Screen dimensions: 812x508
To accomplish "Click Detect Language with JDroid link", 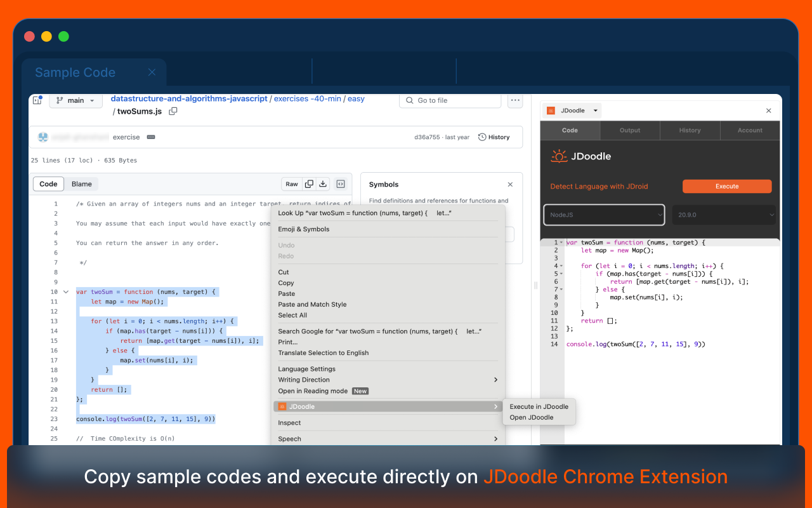I will [599, 187].
